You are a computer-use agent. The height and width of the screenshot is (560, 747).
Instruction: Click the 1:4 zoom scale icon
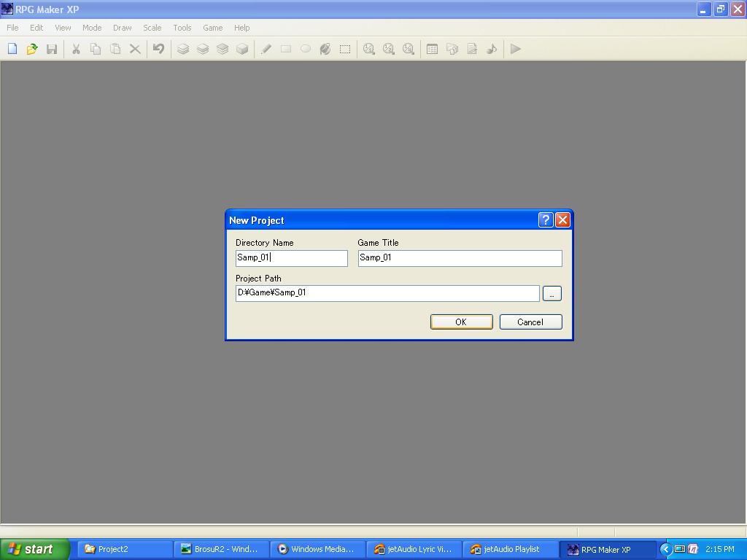tap(409, 49)
